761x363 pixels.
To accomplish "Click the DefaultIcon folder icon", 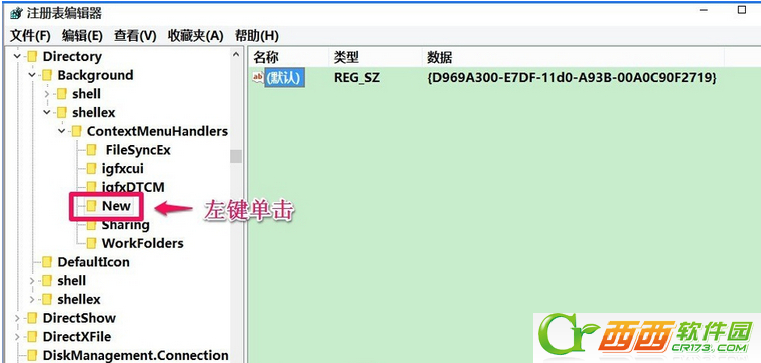I will [47, 262].
